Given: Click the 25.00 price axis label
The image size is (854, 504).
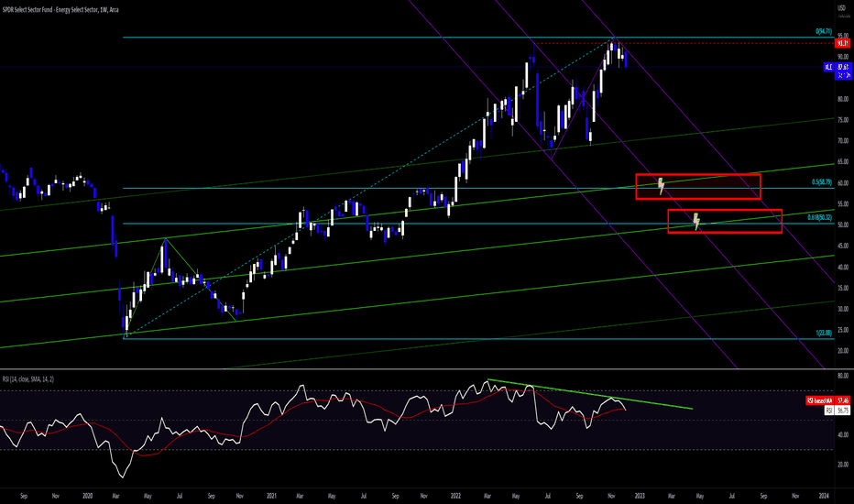Looking at the screenshot, I should click(843, 330).
